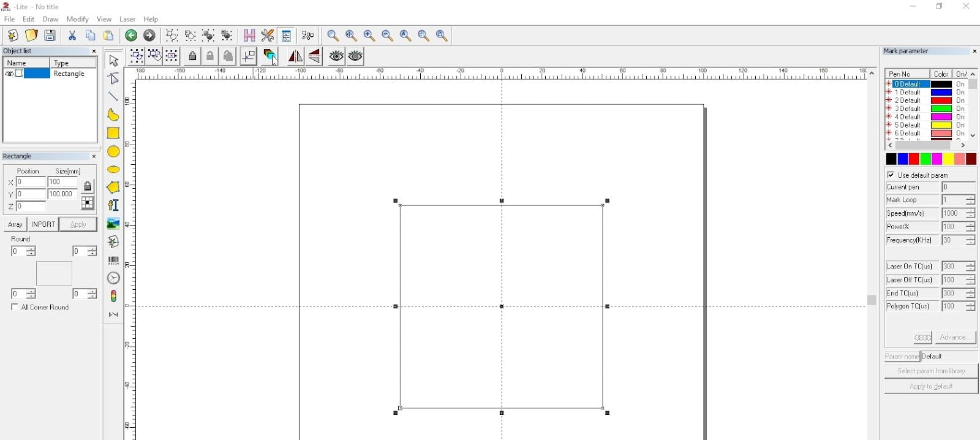Open the Draw menu
This screenshot has width=980, height=440.
pos(50,19)
